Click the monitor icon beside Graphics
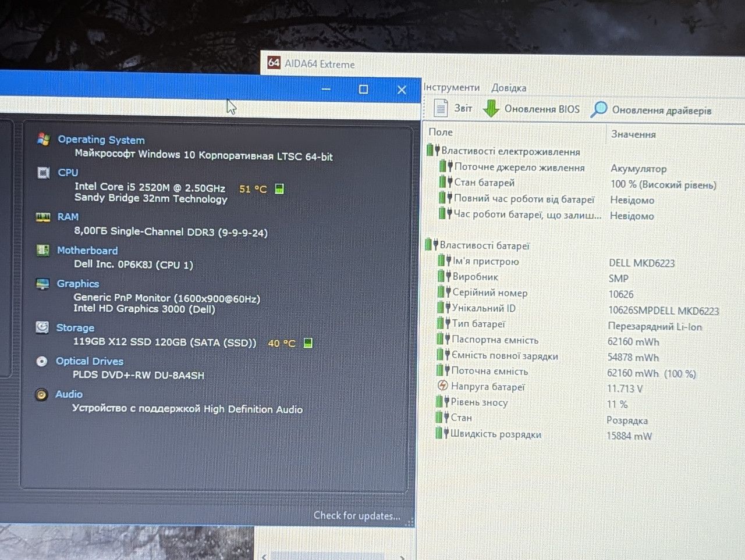Screen dimensions: 745x560 coord(42,284)
